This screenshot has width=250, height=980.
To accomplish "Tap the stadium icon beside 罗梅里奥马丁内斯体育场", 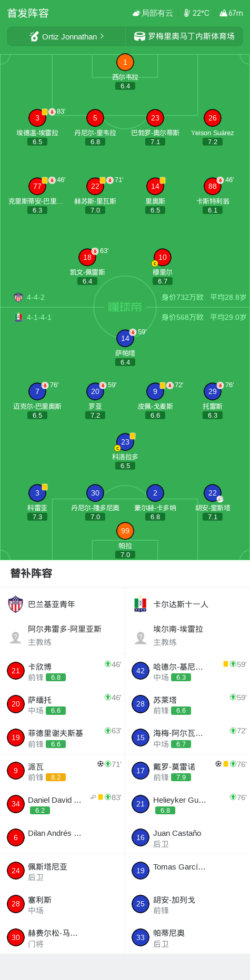I will pos(139,36).
